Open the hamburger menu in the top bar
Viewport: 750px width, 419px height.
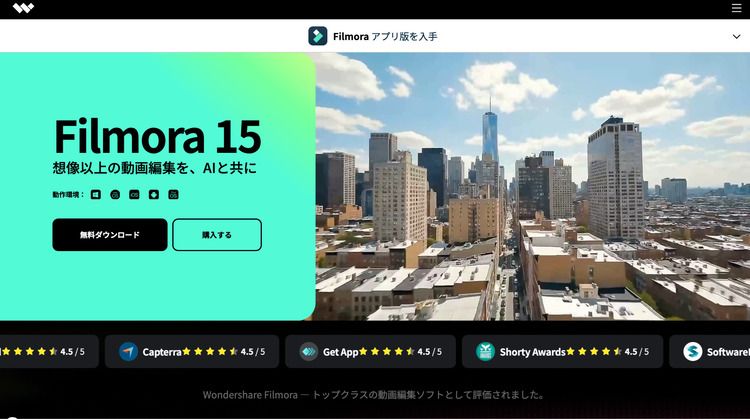(736, 8)
